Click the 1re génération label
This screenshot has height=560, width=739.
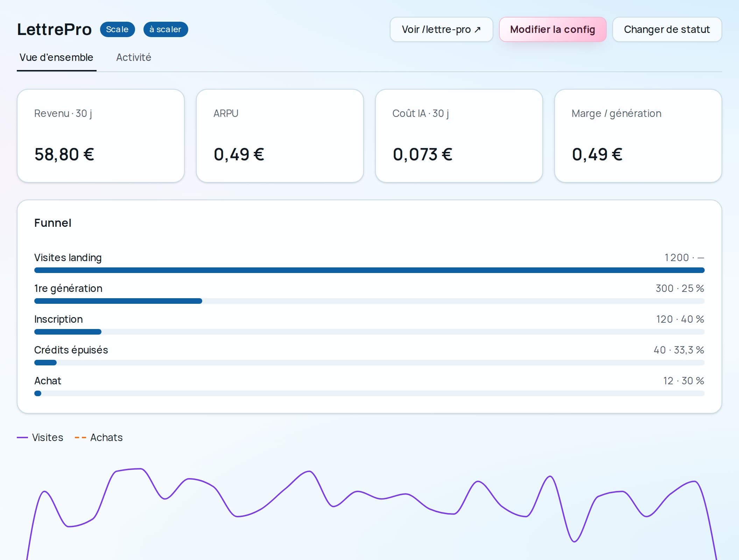point(68,288)
